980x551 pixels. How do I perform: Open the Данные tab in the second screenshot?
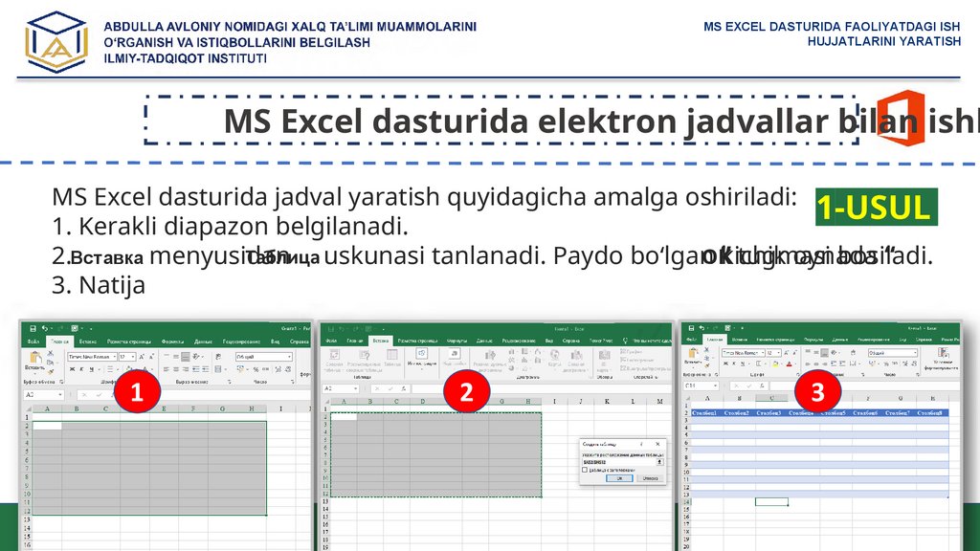484,341
